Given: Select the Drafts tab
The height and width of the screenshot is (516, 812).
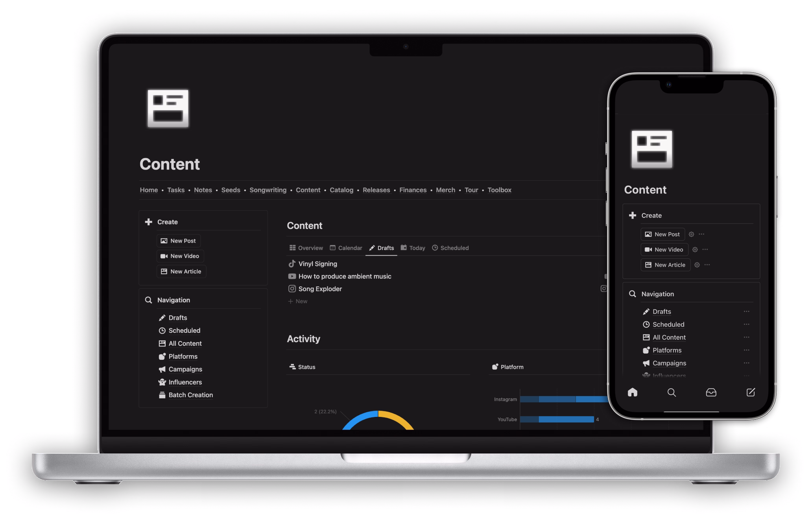Looking at the screenshot, I should pyautogui.click(x=381, y=248).
